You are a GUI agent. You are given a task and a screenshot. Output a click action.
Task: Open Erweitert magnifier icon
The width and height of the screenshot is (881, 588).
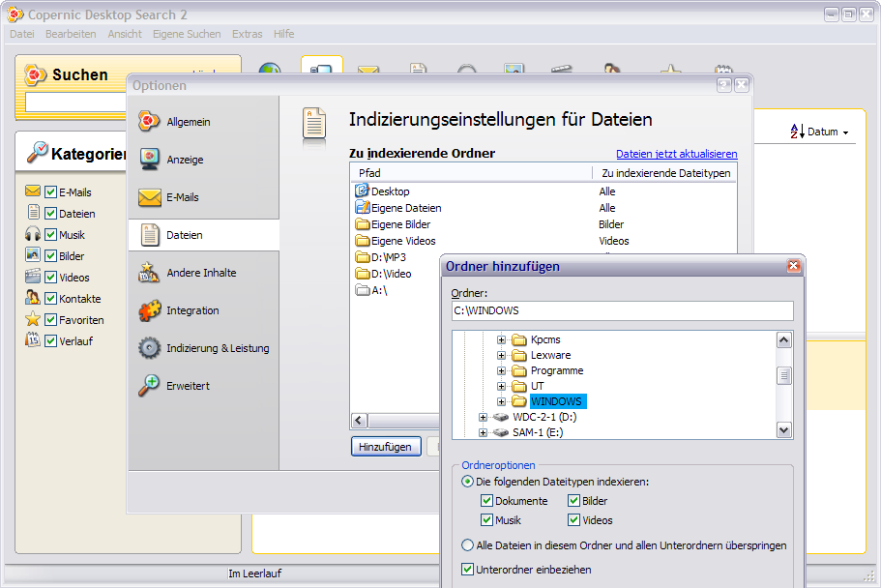point(150,386)
